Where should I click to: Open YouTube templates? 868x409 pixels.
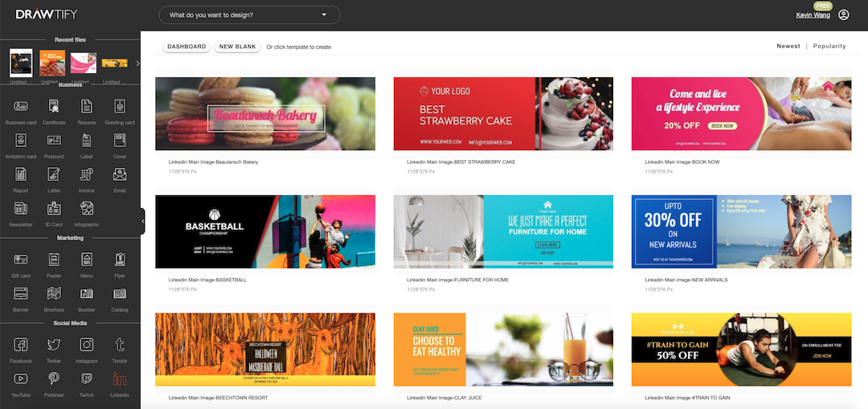(x=20, y=378)
